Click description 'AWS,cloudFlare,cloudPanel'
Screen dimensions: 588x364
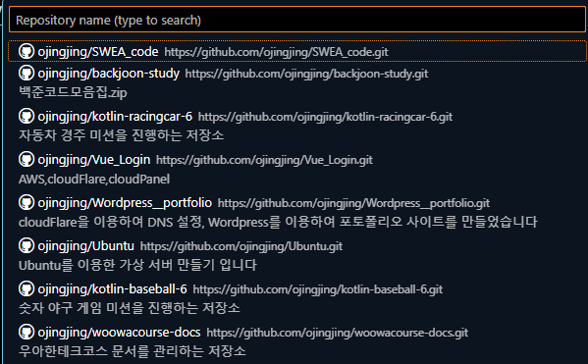tap(94, 179)
